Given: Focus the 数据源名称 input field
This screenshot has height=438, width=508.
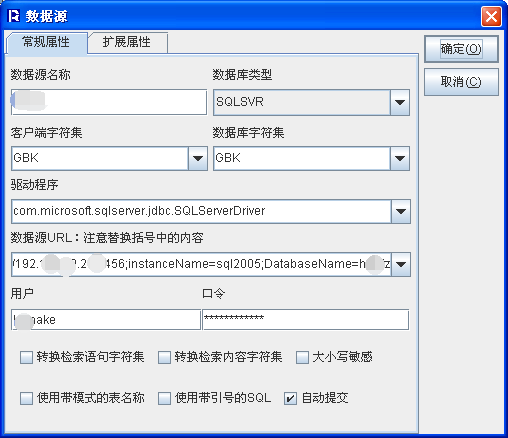Looking at the screenshot, I should click(x=109, y=102).
